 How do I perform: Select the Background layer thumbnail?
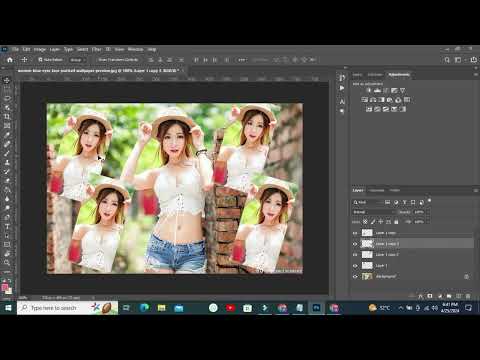[x=367, y=276]
